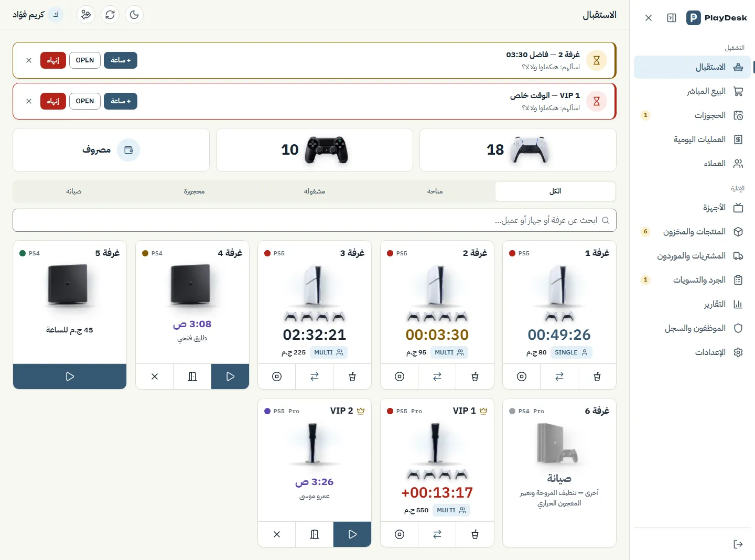Open الحجوزات in sidebar

692,115
